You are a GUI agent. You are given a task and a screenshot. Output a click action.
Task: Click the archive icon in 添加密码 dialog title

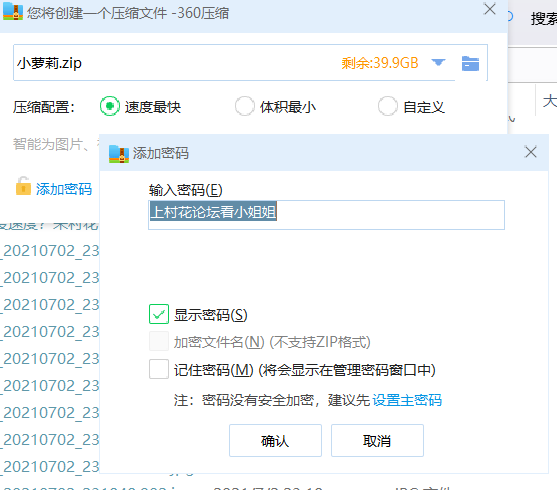pos(119,154)
